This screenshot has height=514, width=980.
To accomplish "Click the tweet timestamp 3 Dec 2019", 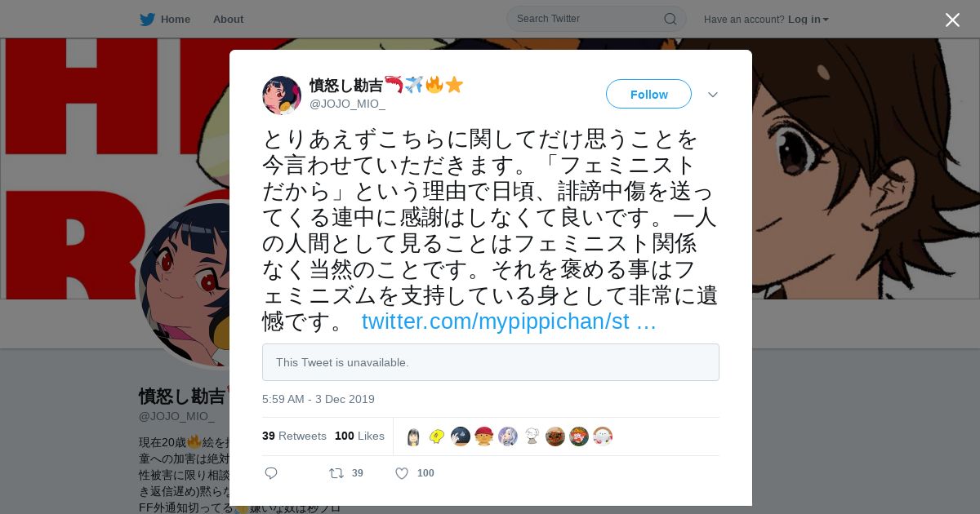I will tap(318, 399).
